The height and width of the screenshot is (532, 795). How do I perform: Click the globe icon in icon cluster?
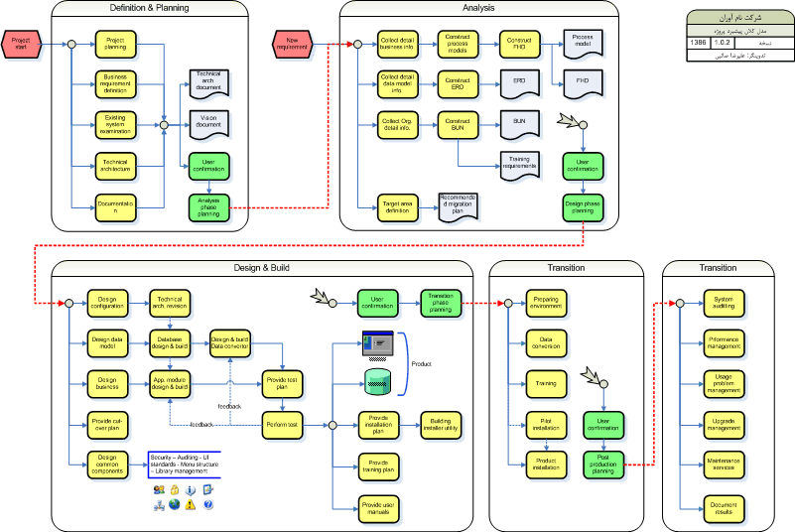174,504
